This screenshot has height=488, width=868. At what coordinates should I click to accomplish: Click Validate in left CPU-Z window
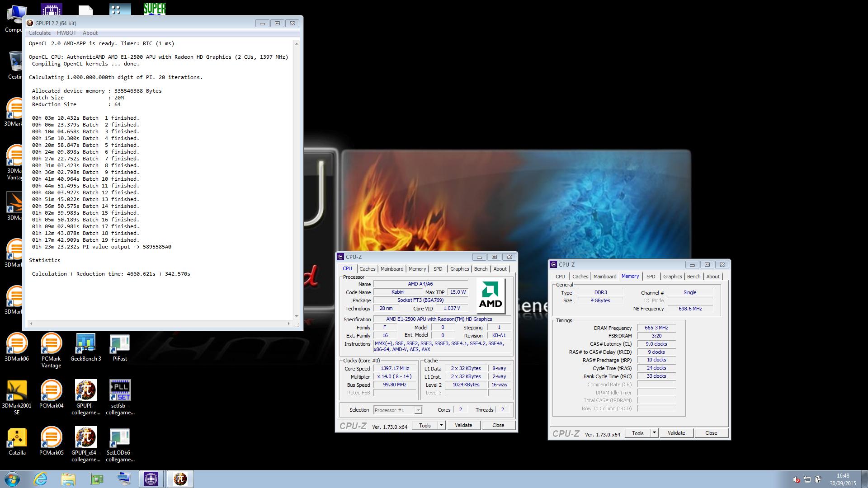pos(463,425)
